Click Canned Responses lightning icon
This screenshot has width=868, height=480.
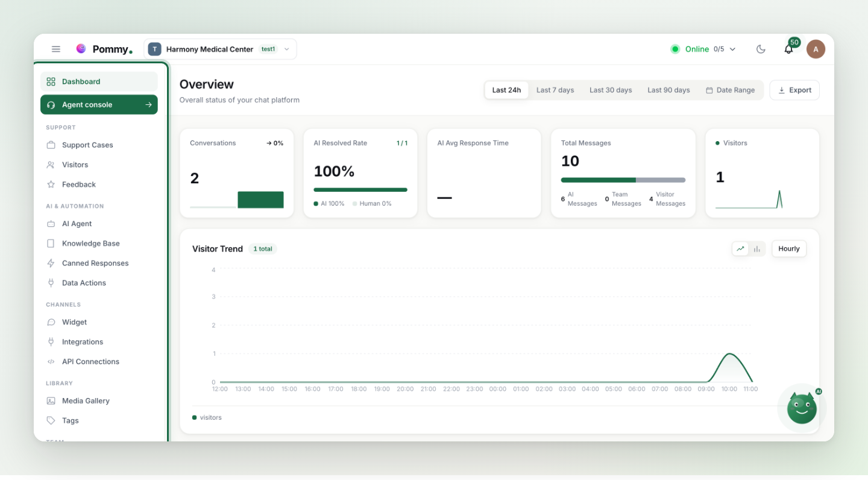click(51, 264)
